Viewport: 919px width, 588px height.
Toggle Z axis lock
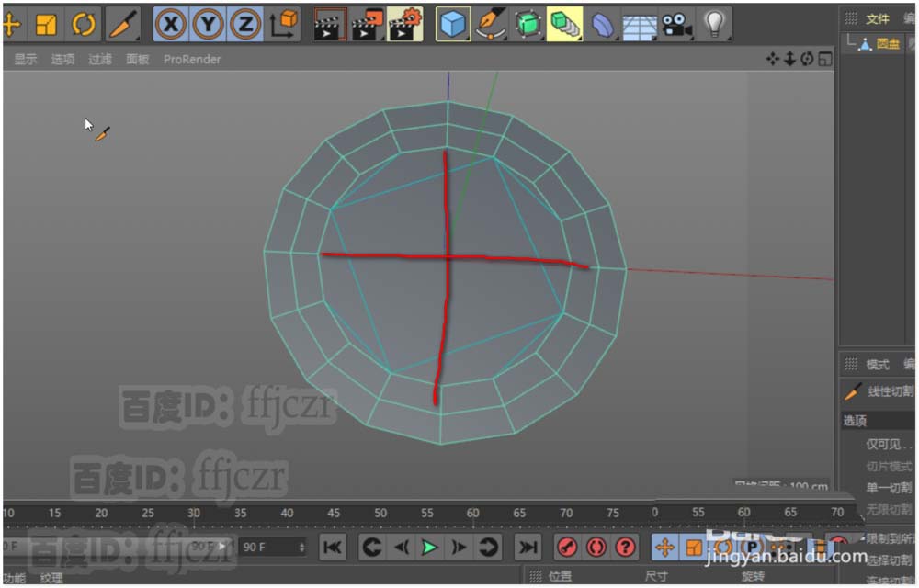[x=244, y=25]
